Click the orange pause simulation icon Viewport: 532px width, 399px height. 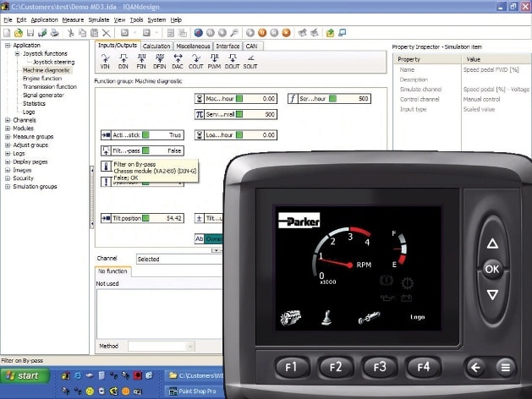click(x=262, y=33)
